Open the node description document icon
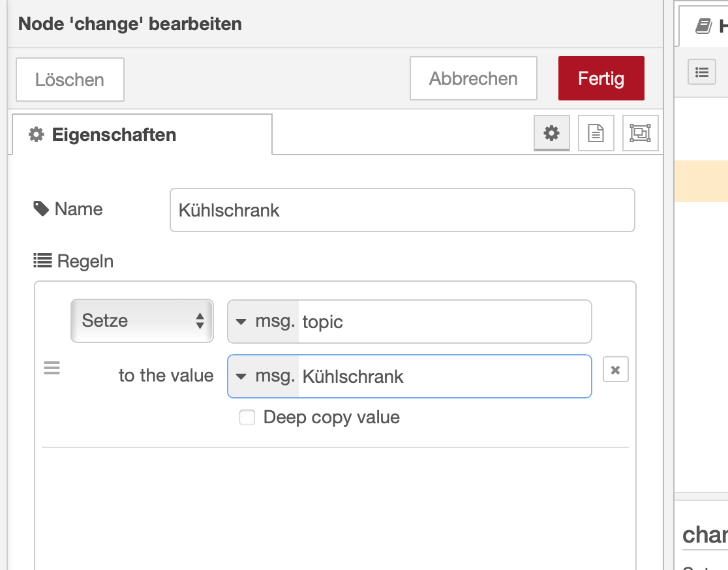Screen dimensions: 728x570 point(596,134)
